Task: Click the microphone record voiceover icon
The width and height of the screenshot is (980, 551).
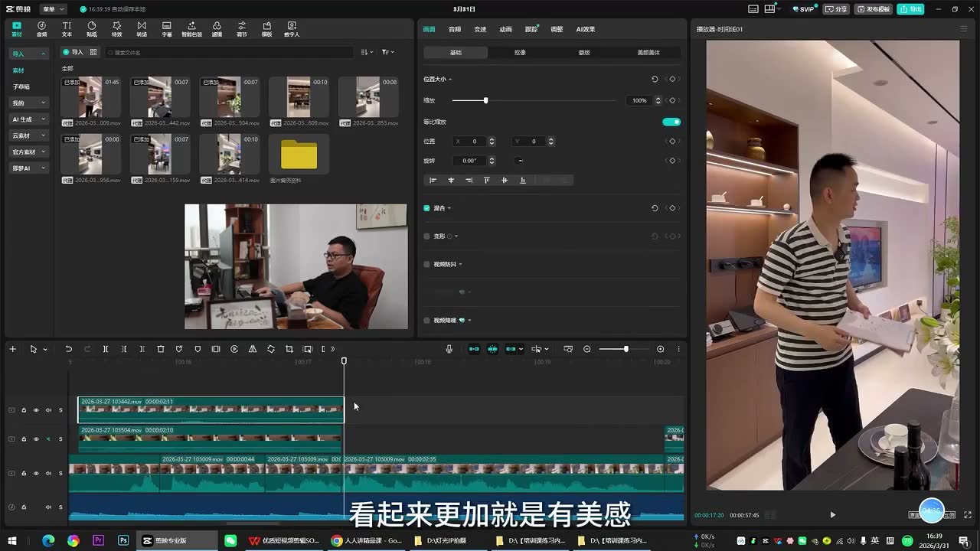Action: point(449,349)
